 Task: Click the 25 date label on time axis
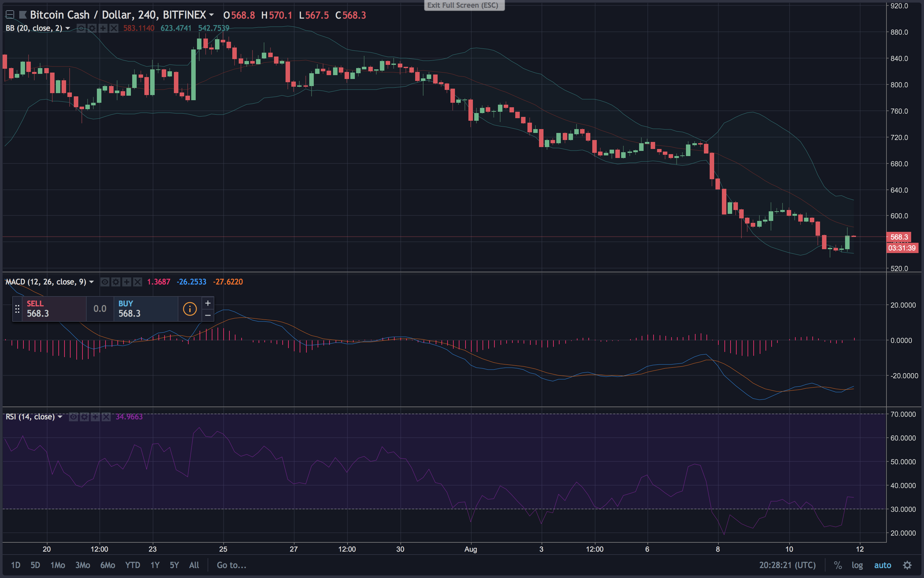coord(223,549)
